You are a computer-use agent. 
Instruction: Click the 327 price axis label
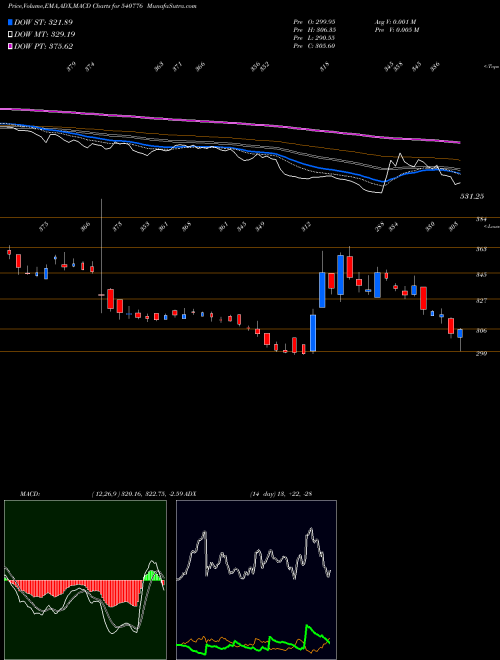pos(481,301)
